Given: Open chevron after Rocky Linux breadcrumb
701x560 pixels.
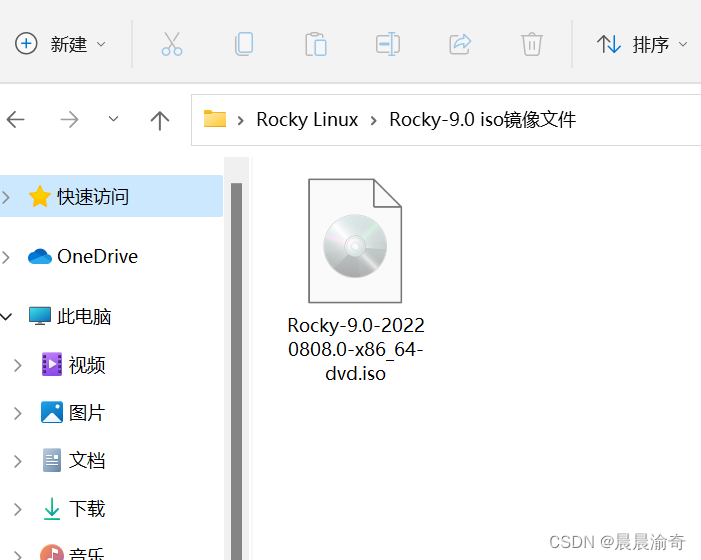Looking at the screenshot, I should click(x=374, y=120).
